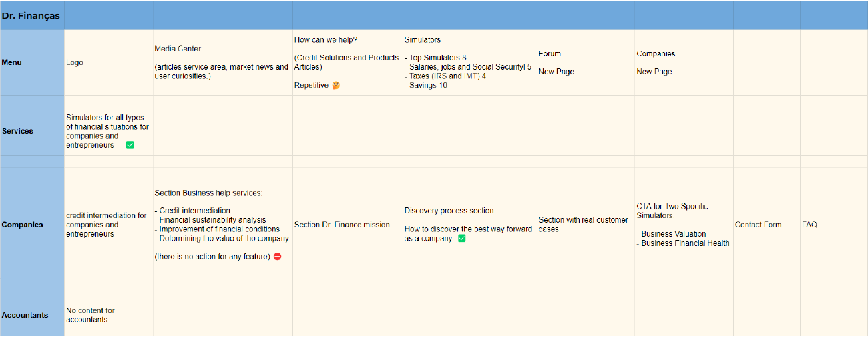Click '- Salaries, jobs and Social Securityl 5'
This screenshot has width=868, height=337.
coord(468,67)
